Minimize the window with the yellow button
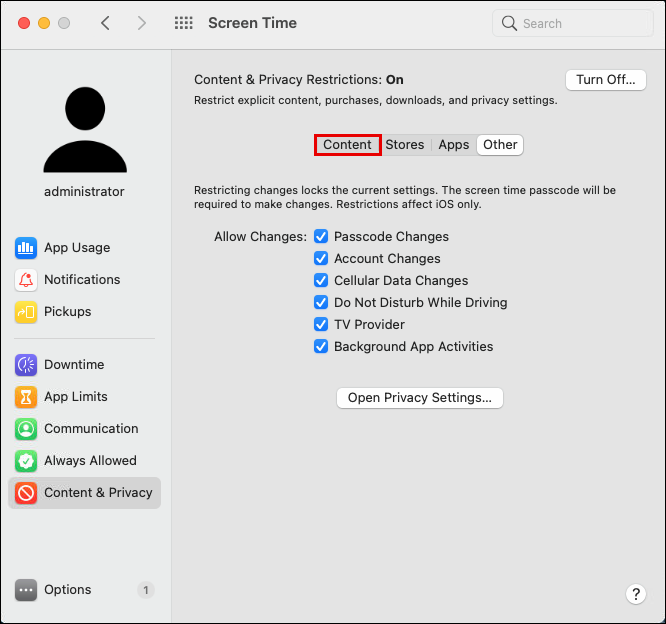This screenshot has height=624, width=666. coord(44,23)
